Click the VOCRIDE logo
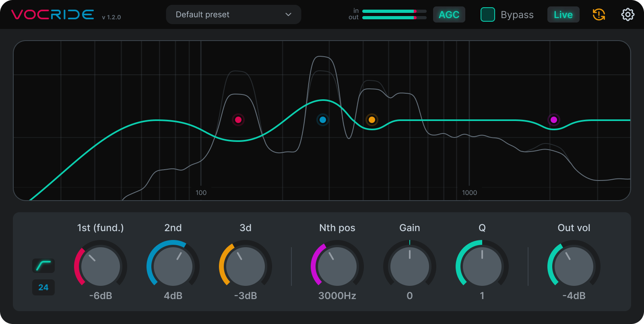The width and height of the screenshot is (644, 324). pyautogui.click(x=53, y=14)
